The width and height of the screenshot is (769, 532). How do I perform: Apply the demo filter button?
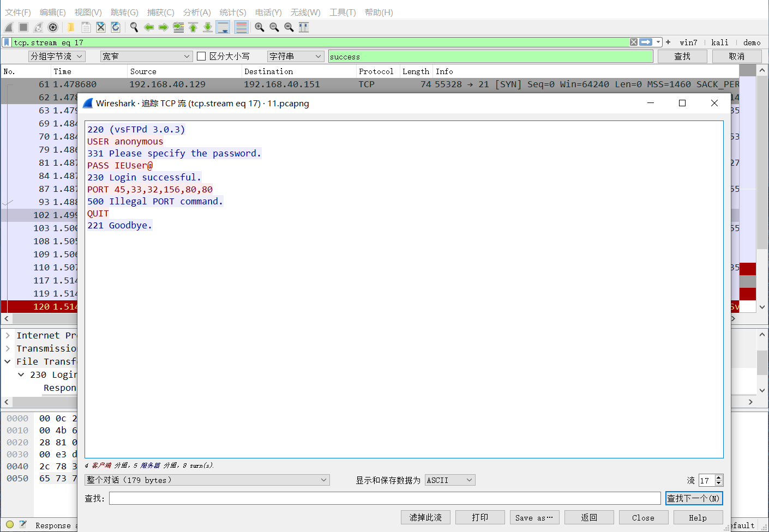point(752,43)
